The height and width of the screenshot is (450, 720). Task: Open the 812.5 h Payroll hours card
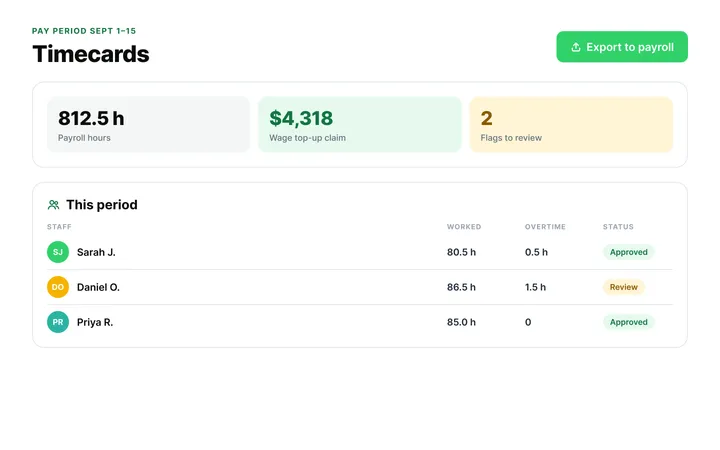[148, 124]
